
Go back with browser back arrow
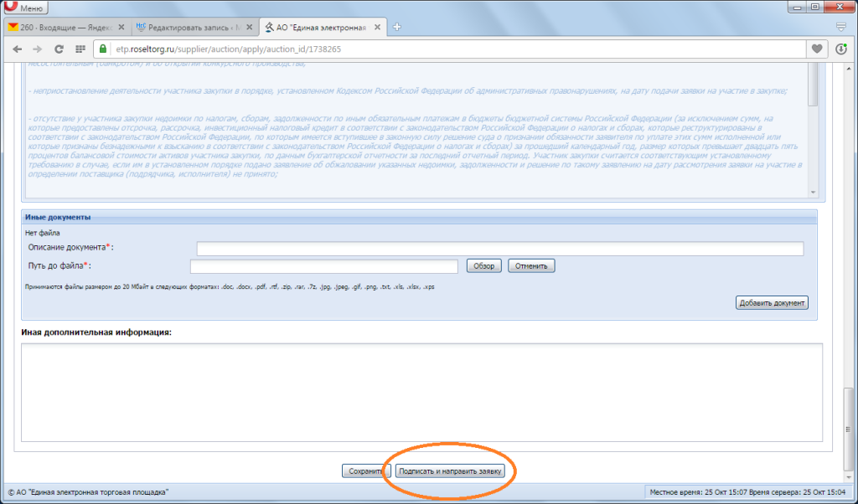[x=18, y=49]
